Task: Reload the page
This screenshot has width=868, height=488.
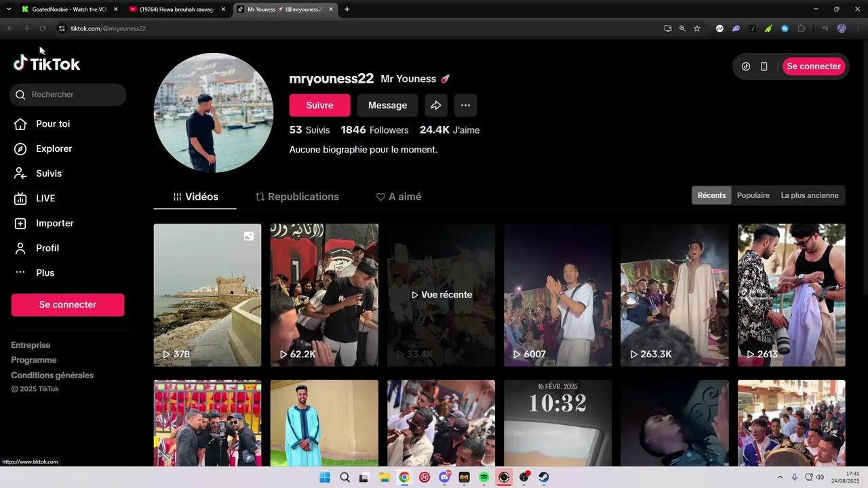Action: [42, 28]
